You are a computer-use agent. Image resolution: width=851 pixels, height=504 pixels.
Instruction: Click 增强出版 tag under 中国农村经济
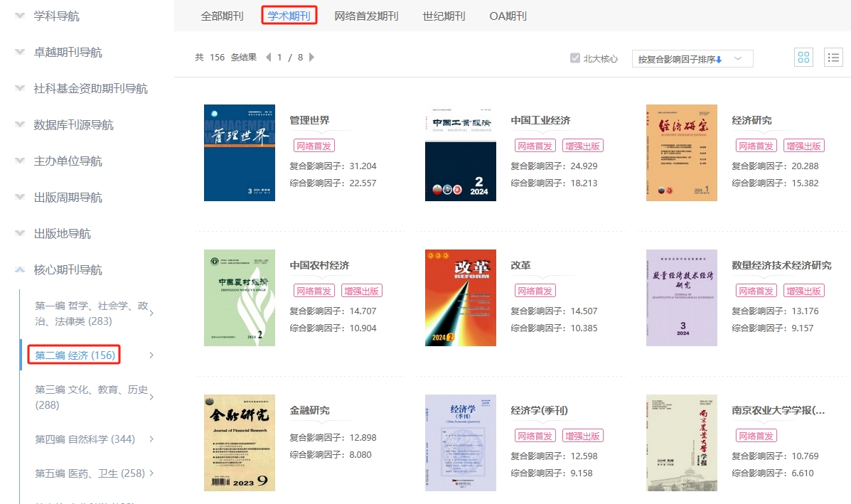362,291
